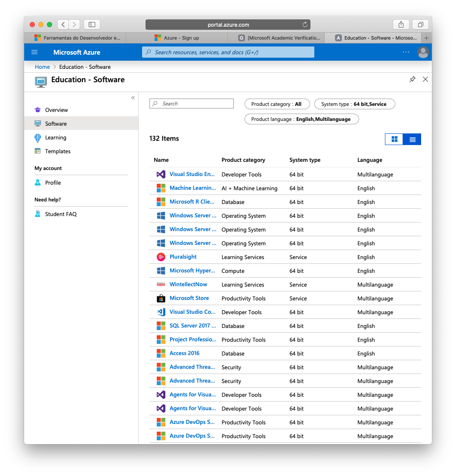The image size is (456, 476).
Task: Open the ellipsis more options in header
Action: tap(406, 52)
